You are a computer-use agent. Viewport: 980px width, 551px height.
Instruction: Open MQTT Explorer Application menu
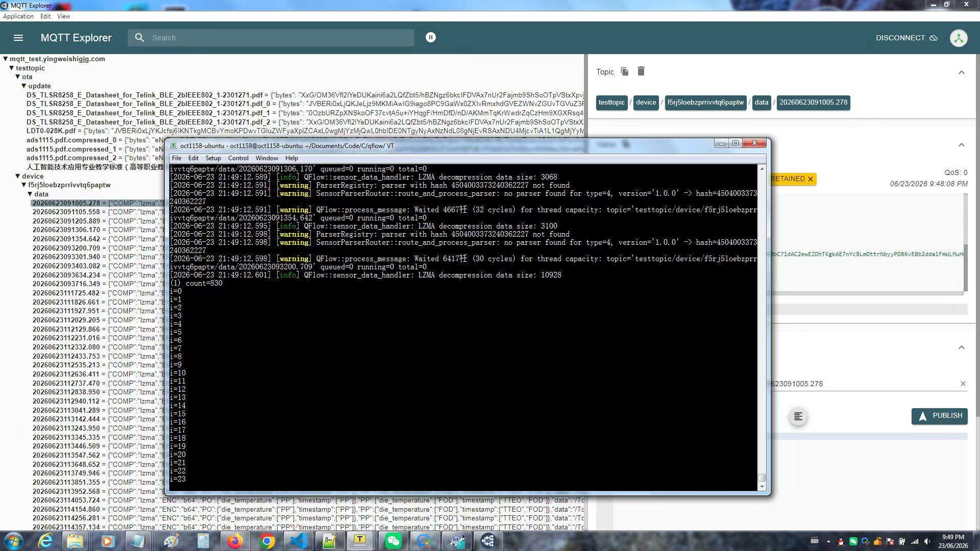(x=18, y=16)
